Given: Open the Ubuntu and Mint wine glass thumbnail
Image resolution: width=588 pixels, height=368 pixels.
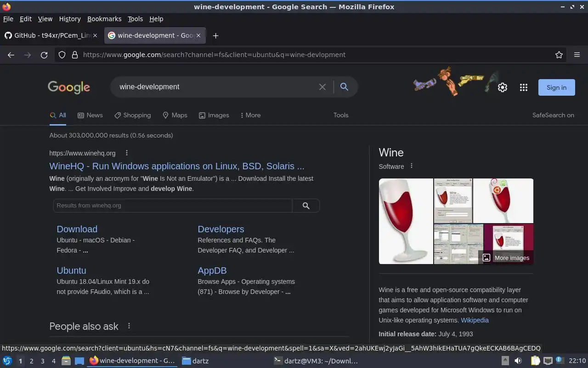Looking at the screenshot, I should tap(503, 201).
